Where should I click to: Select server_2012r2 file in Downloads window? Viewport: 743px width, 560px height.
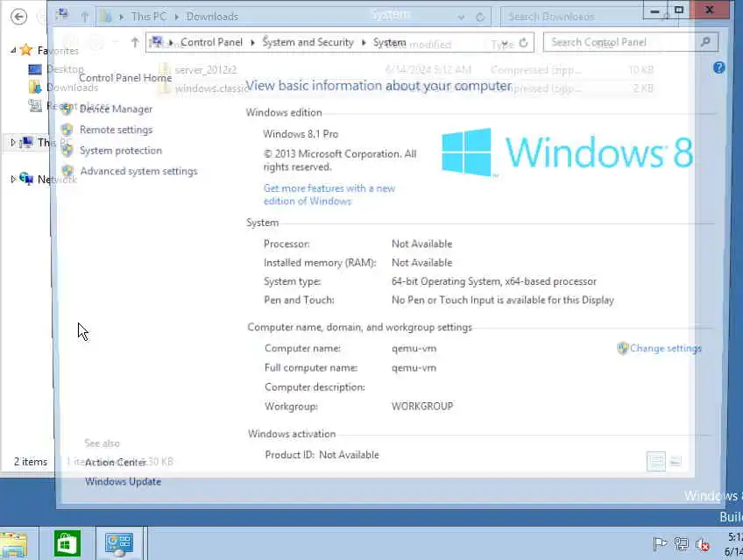click(206, 70)
